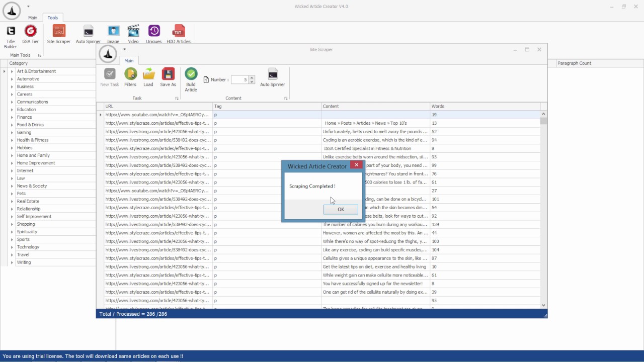
Task: Switch to the Main tab in main window
Action: tap(33, 18)
